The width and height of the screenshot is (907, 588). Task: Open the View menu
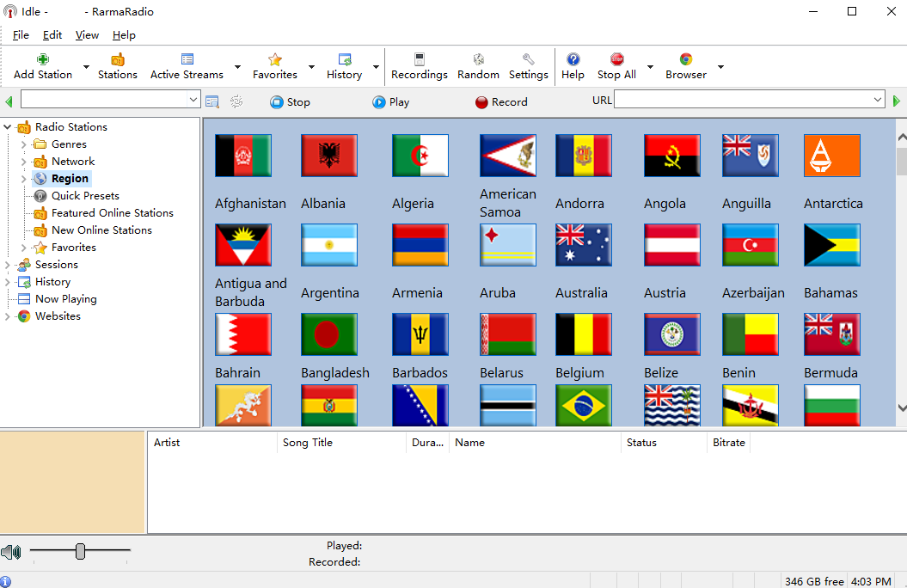pos(87,35)
